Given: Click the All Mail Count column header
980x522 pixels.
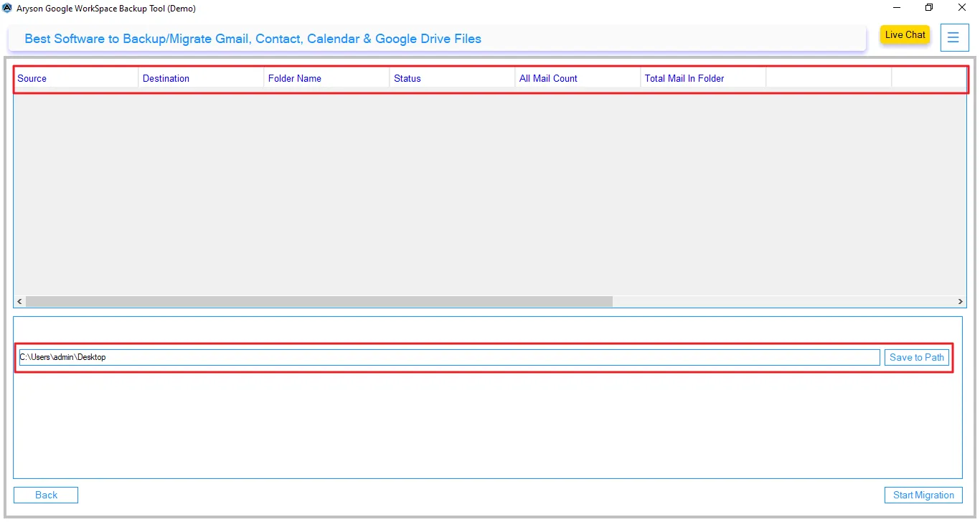Looking at the screenshot, I should click(548, 78).
